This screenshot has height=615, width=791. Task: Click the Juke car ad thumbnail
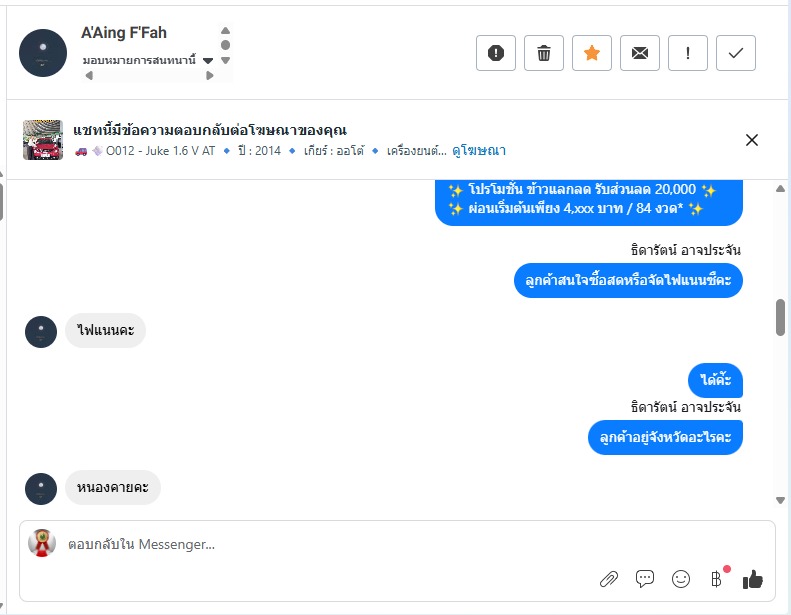click(x=43, y=140)
